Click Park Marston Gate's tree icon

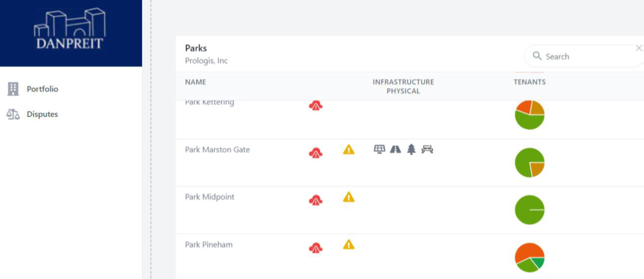pyautogui.click(x=412, y=149)
